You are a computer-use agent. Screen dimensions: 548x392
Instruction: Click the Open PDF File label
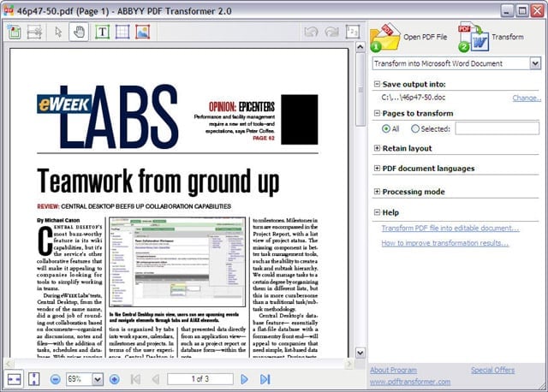pyautogui.click(x=426, y=37)
